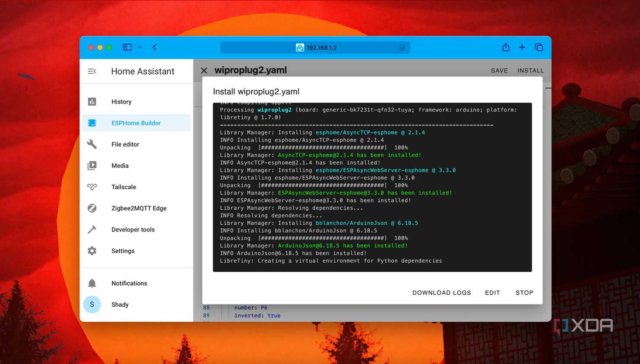The height and width of the screenshot is (364, 640).
Task: Select History in the sidebar
Action: [x=136, y=102]
